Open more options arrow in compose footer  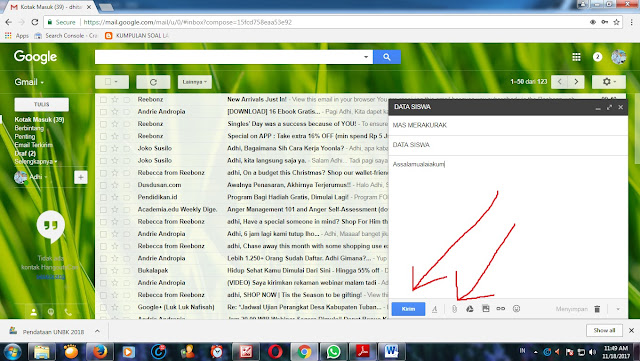[618, 309]
